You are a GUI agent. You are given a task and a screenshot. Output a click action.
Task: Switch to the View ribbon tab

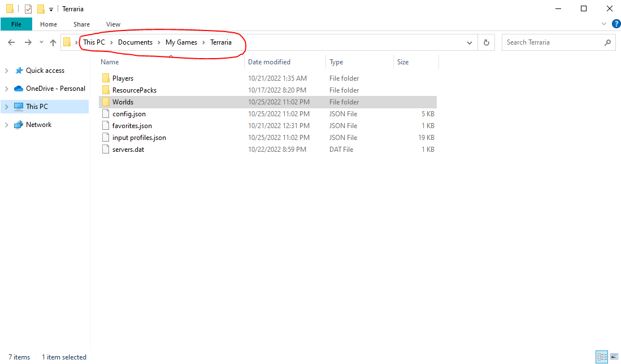pyautogui.click(x=113, y=24)
